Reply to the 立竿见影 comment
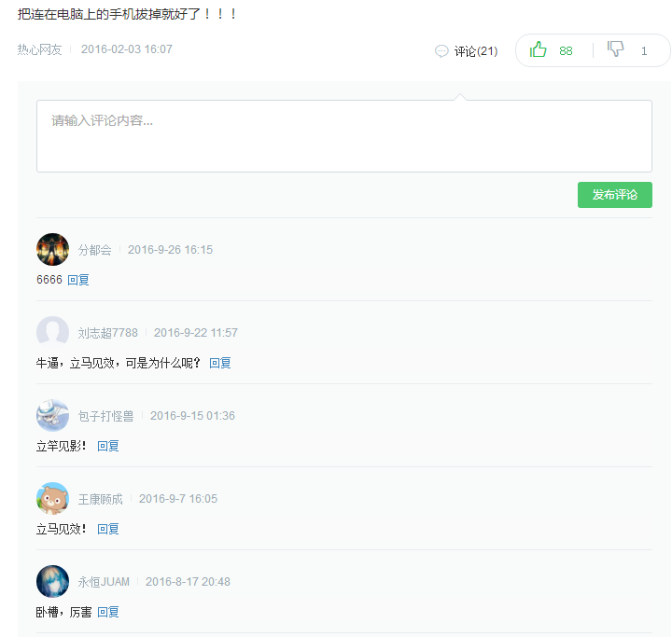The height and width of the screenshot is (637, 672). [108, 447]
